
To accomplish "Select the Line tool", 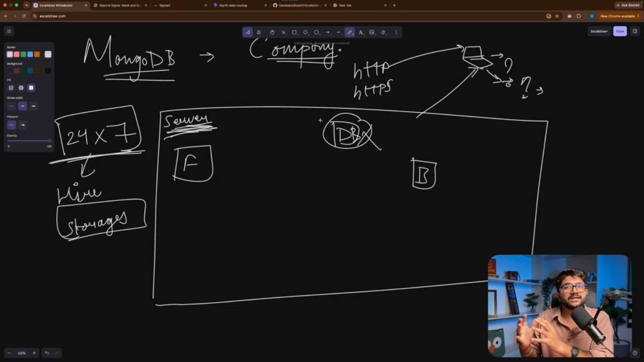I will tap(339, 32).
